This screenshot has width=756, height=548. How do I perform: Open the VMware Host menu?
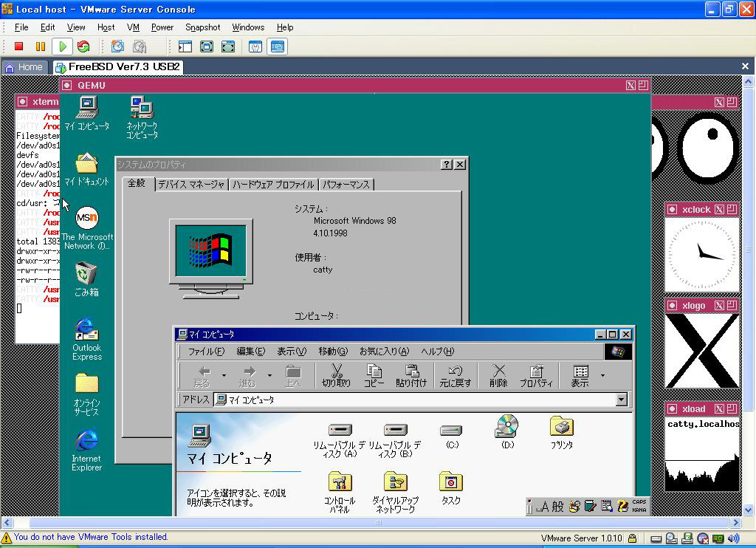click(x=106, y=27)
